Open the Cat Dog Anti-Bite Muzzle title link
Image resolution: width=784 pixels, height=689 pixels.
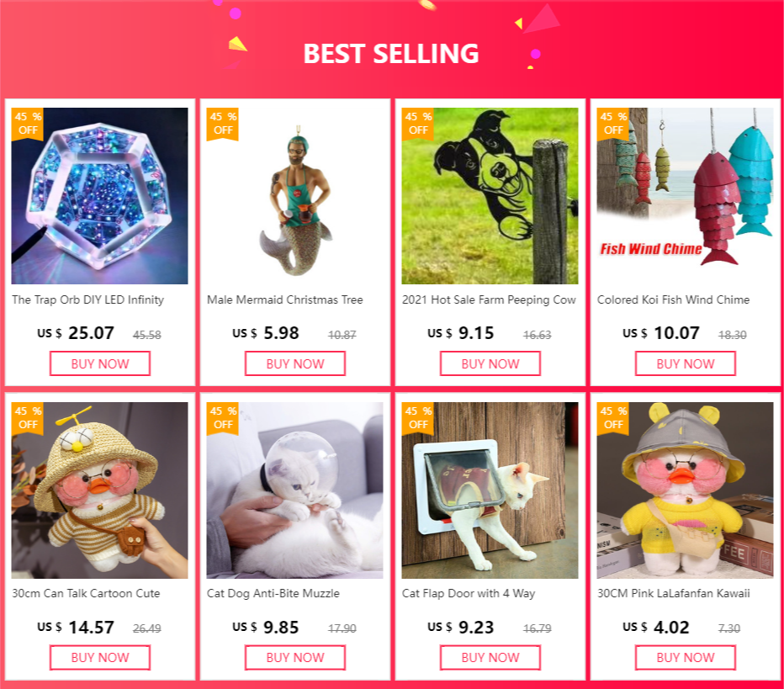[273, 593]
